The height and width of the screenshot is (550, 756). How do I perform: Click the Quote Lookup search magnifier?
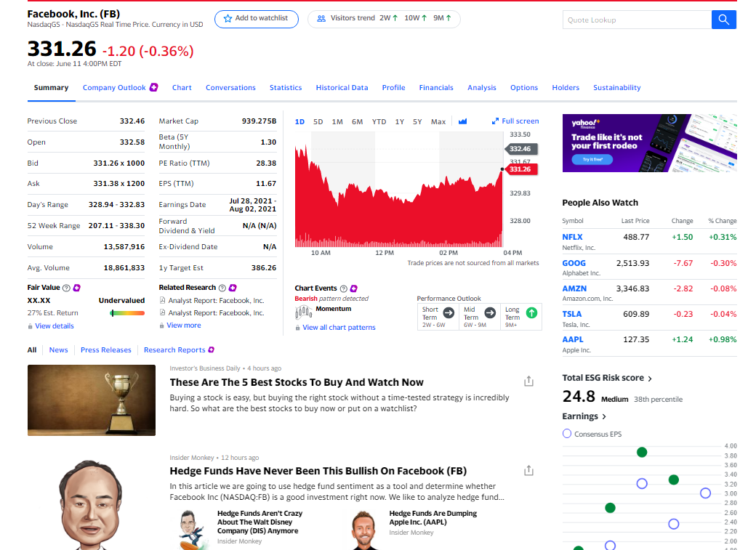(724, 19)
